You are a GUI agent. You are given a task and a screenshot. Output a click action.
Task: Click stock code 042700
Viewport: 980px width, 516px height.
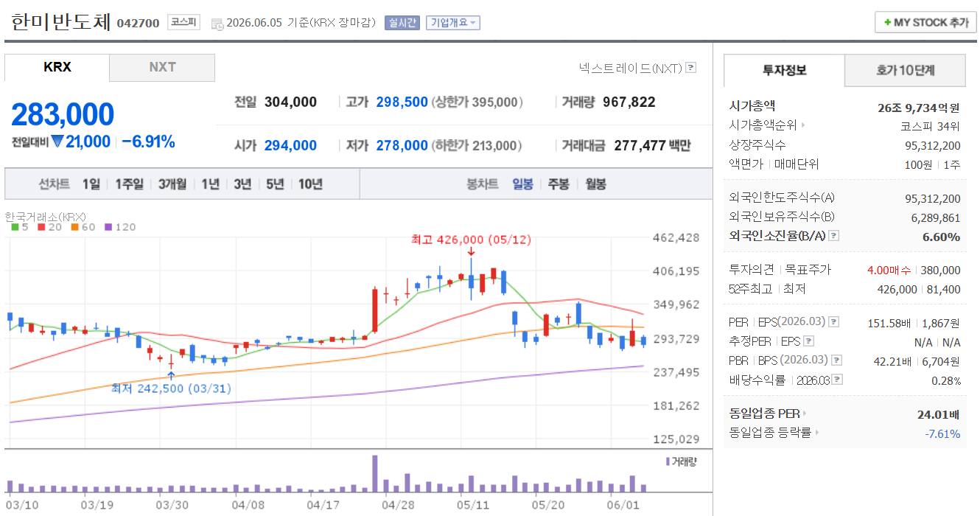click(138, 23)
